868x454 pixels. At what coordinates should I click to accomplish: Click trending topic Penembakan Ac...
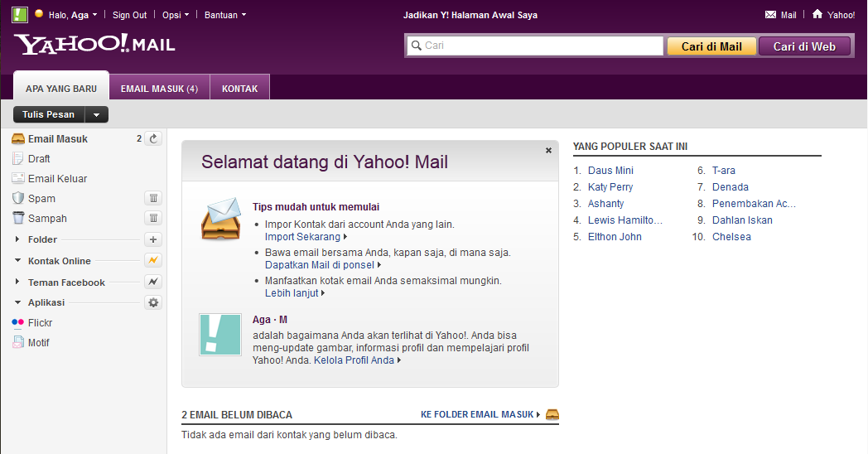[754, 203]
